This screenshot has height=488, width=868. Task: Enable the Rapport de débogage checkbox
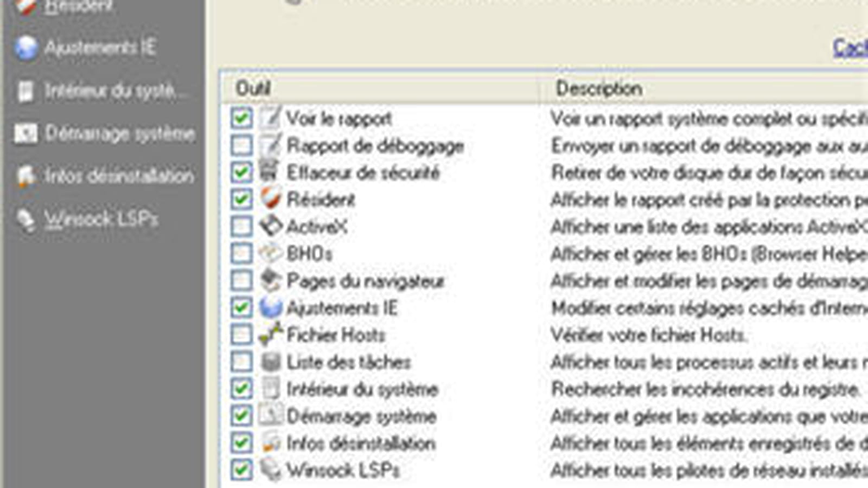point(241,145)
